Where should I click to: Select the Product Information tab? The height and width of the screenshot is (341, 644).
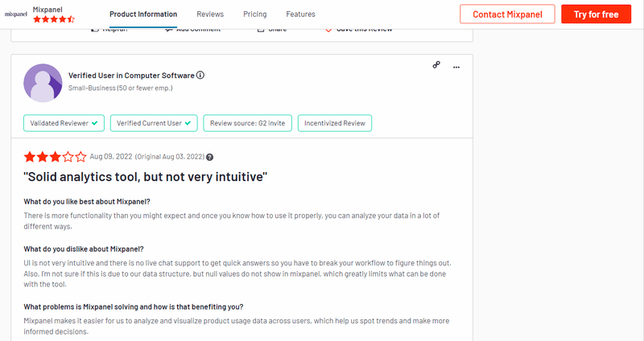[143, 14]
